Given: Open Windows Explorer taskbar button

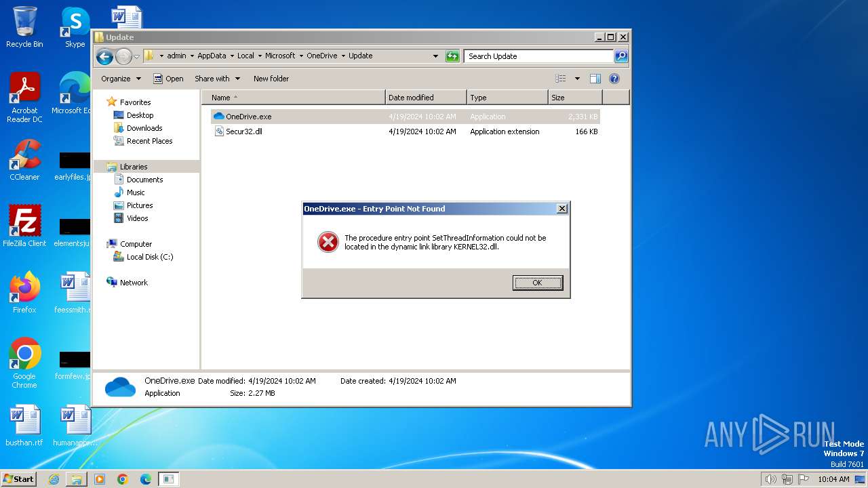Looking at the screenshot, I should [x=76, y=479].
